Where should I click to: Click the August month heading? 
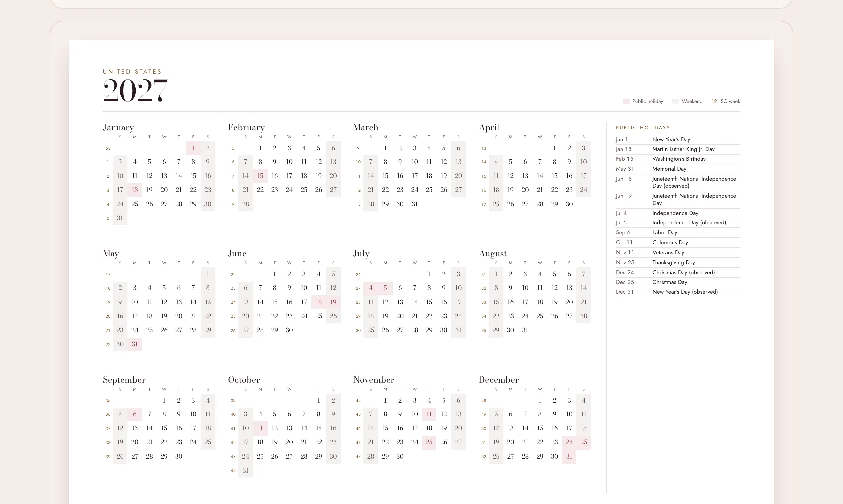493,253
